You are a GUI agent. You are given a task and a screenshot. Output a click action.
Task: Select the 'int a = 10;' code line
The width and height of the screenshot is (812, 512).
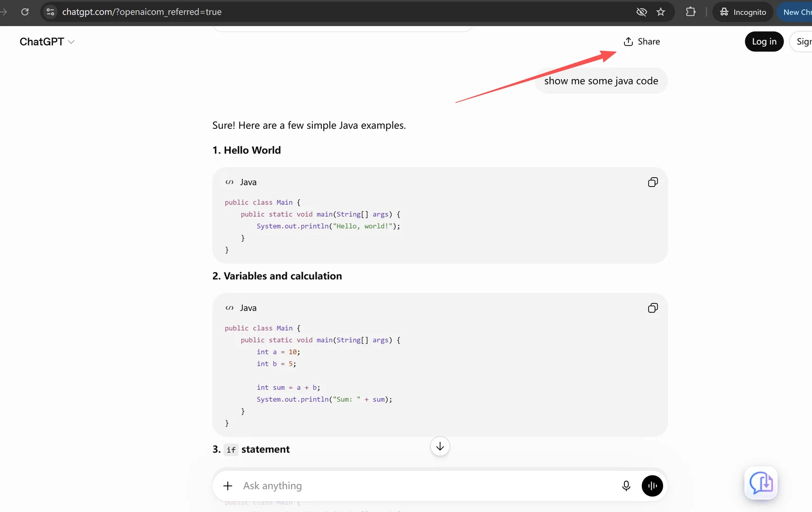(x=278, y=352)
